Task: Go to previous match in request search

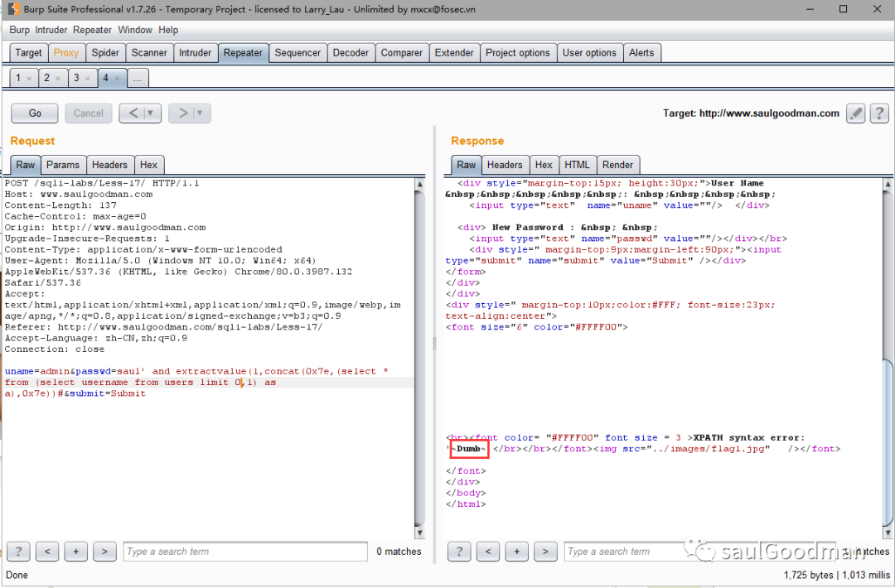Action: click(x=47, y=552)
